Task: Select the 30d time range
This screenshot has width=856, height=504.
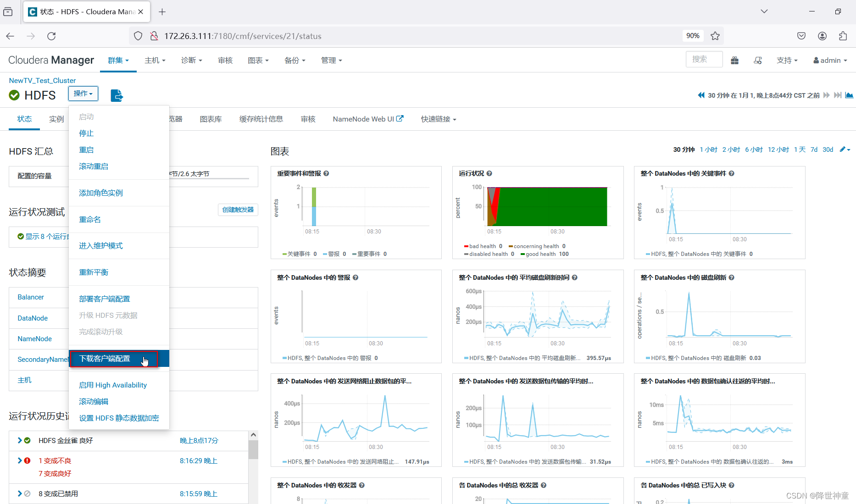Action: point(828,150)
